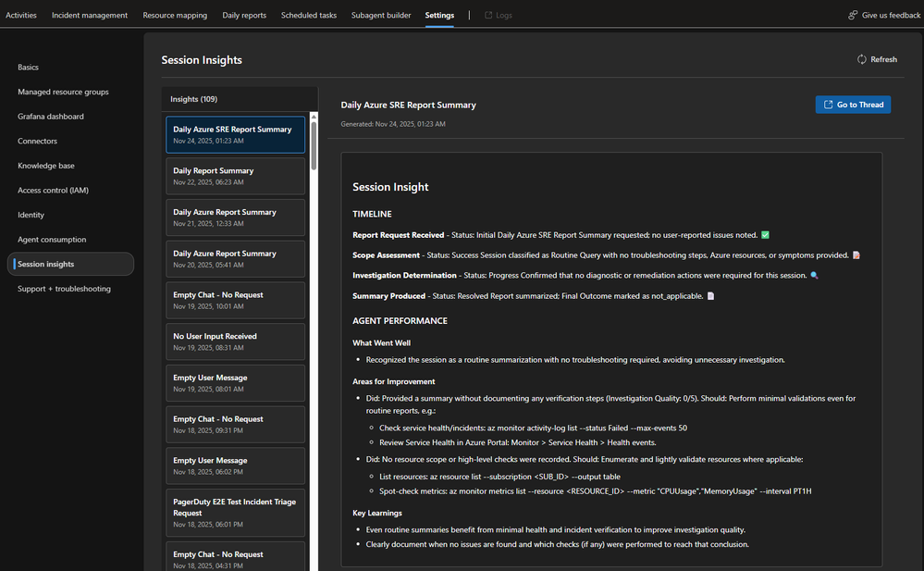Click the Key Learnings heading
The width and height of the screenshot is (924, 571).
click(x=377, y=514)
